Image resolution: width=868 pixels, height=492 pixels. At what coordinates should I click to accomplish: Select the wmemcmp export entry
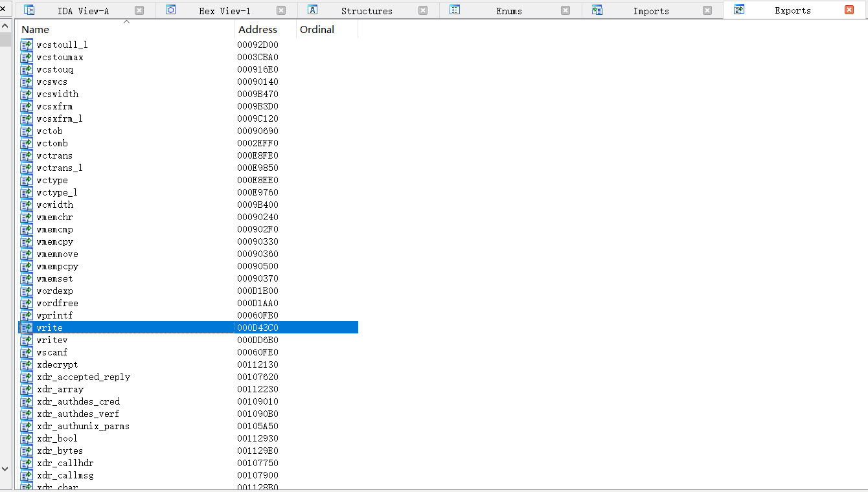coord(54,229)
